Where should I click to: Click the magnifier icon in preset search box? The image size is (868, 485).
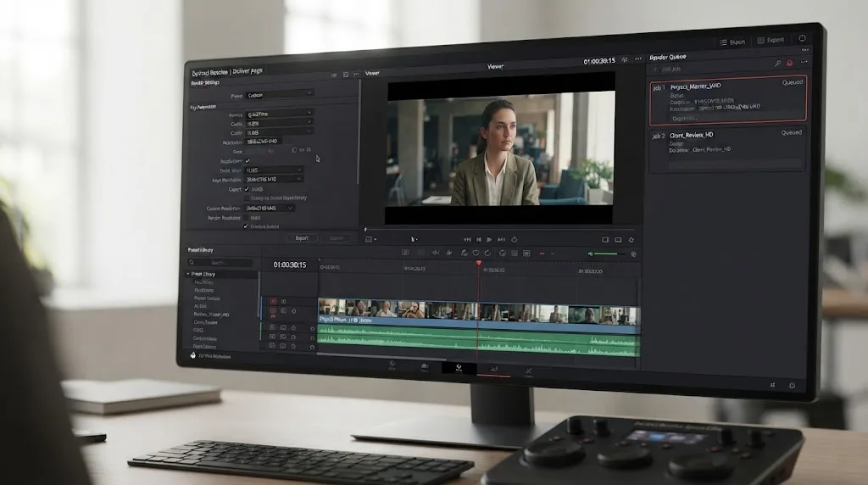(192, 263)
